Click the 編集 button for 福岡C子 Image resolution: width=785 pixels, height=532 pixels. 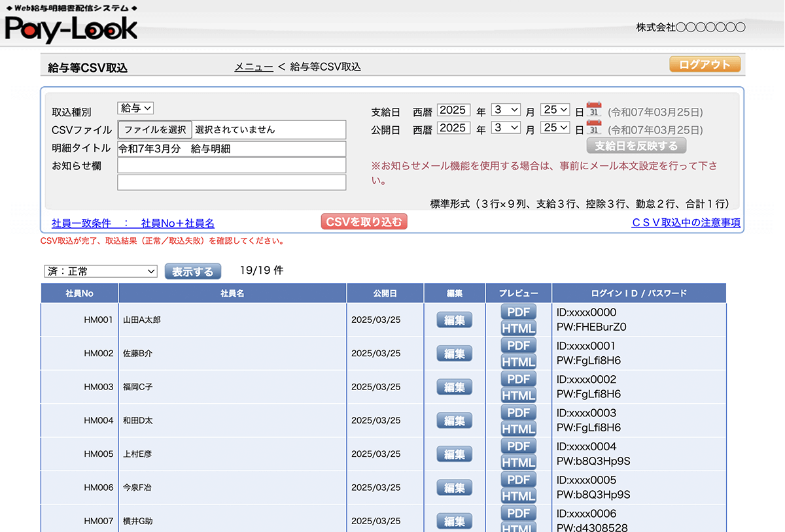[x=454, y=387]
